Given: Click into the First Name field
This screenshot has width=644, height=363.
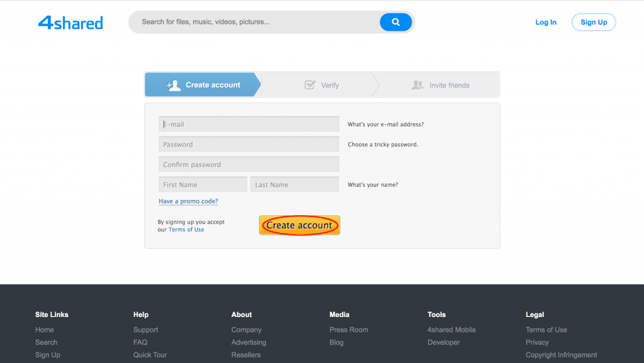Looking at the screenshot, I should tap(203, 184).
